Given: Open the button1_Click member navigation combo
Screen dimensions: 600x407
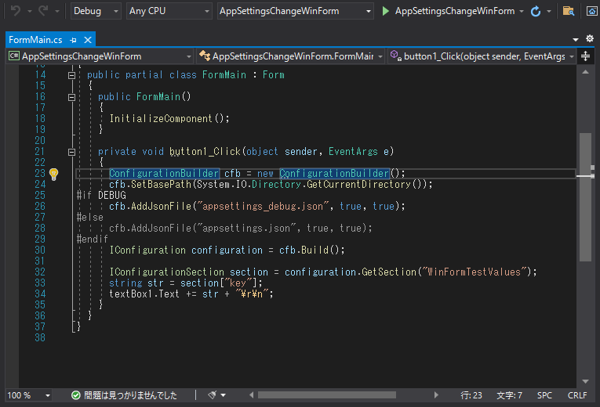Looking at the screenshot, I should pyautogui.click(x=482, y=57).
